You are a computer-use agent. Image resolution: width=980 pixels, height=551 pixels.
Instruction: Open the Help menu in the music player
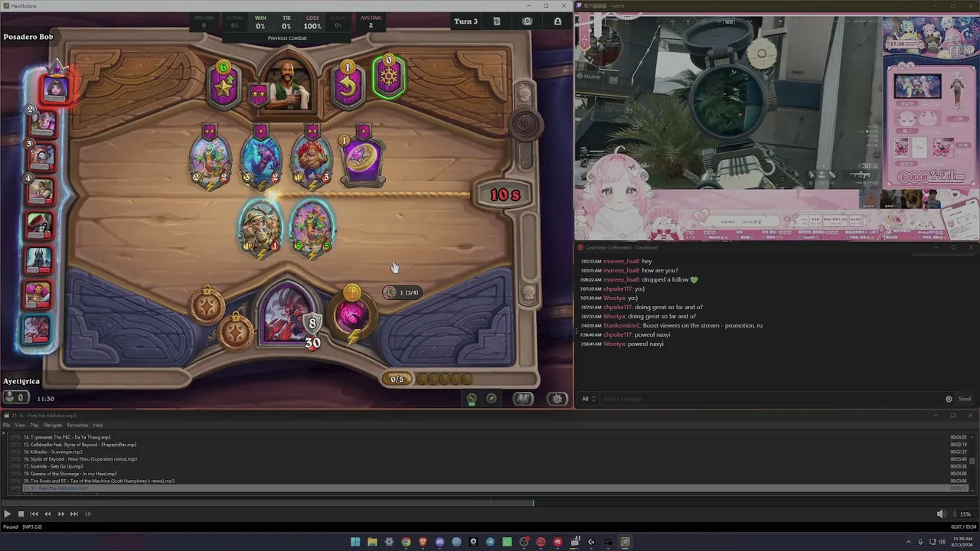98,425
